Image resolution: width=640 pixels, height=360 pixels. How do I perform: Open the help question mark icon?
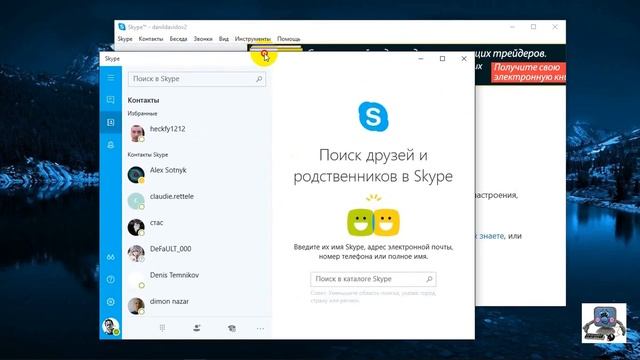pos(111,280)
